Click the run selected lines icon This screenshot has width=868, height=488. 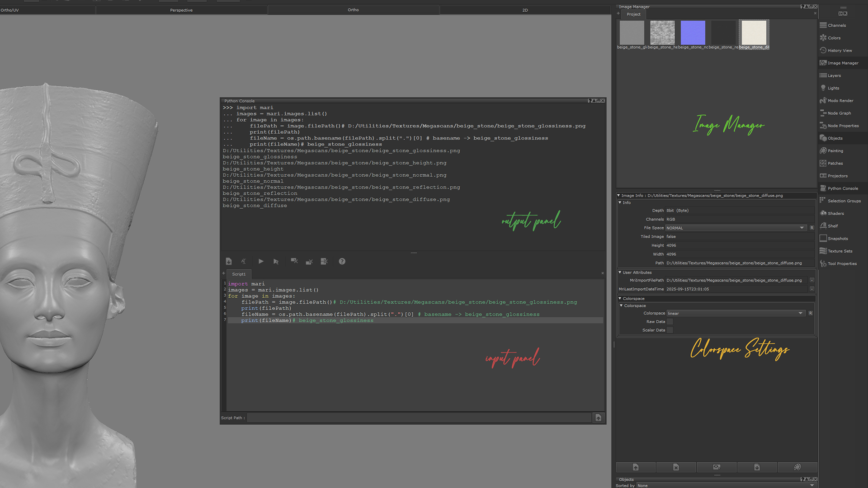276,261
